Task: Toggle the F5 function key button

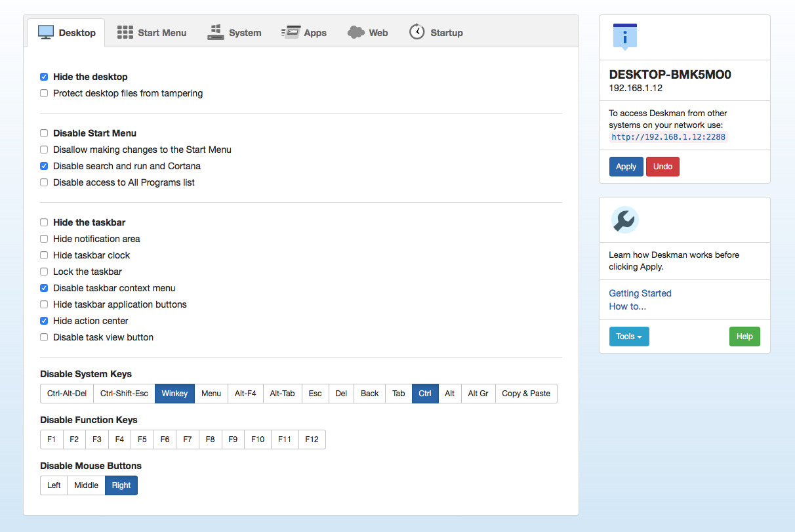Action: [x=142, y=440]
